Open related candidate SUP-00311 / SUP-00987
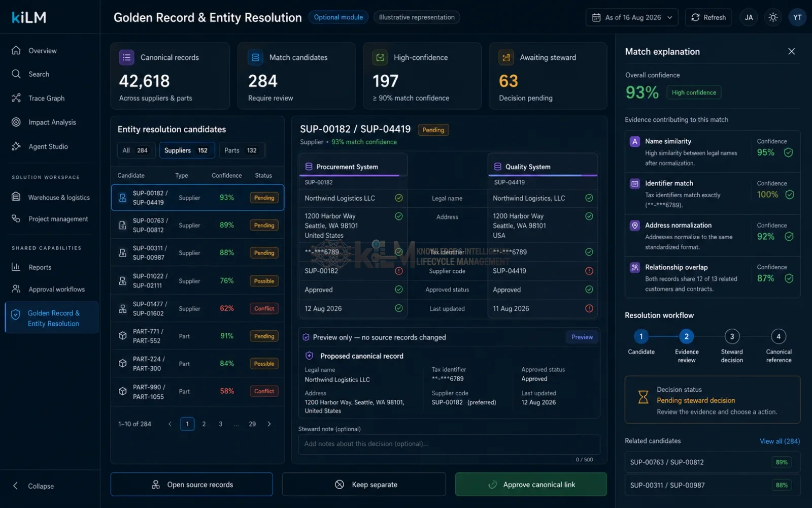812x508 pixels. point(712,485)
